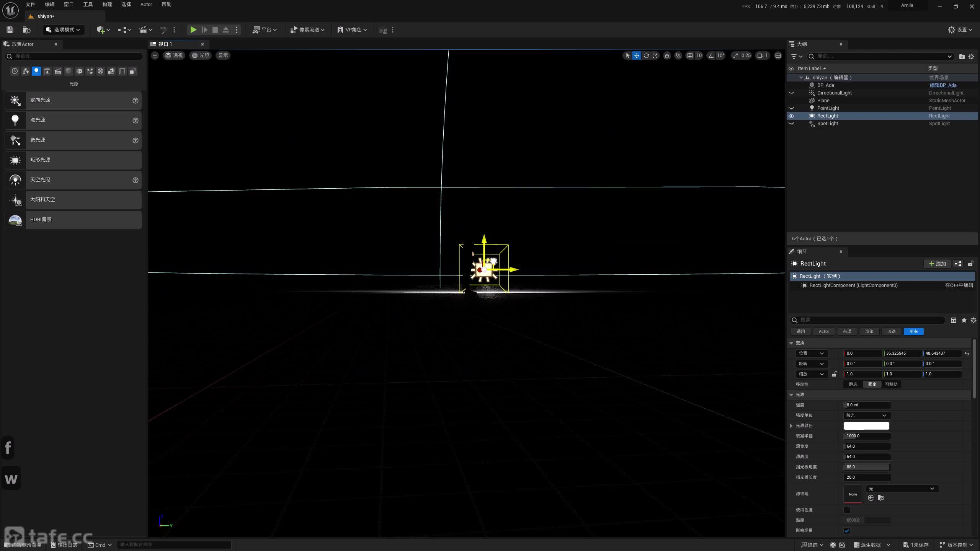Open the viewport hamburger options menu
This screenshot has height=551, width=980.
point(155,55)
